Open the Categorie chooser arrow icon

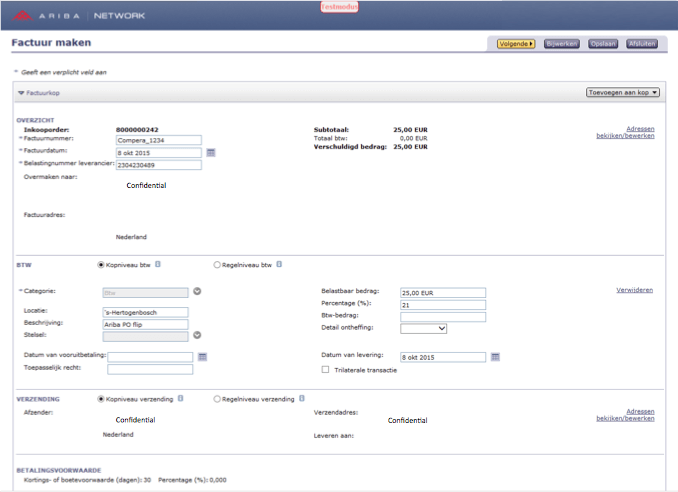click(x=197, y=291)
